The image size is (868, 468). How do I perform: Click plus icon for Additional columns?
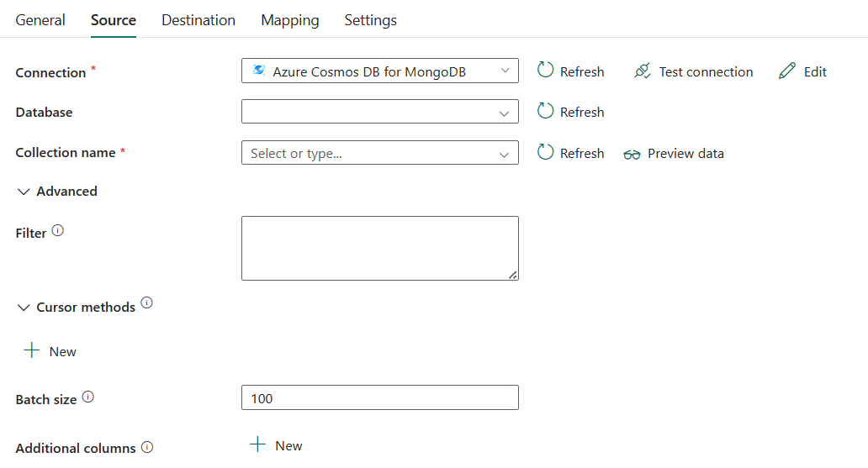point(257,444)
